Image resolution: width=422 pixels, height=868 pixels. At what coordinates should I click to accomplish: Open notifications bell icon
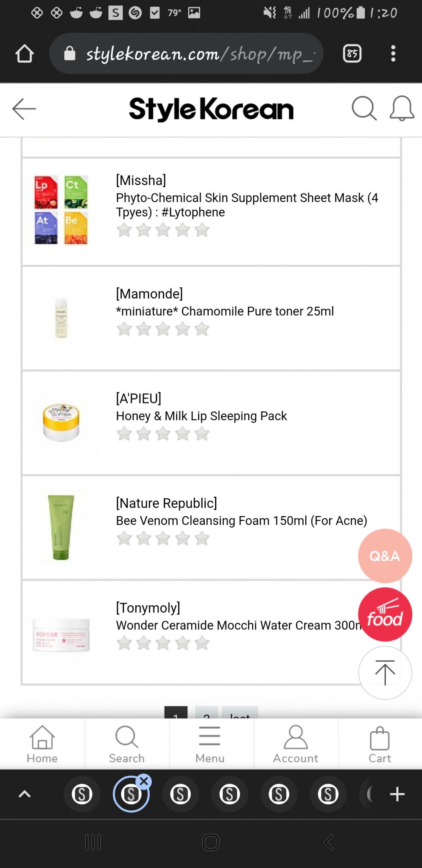[x=402, y=109]
